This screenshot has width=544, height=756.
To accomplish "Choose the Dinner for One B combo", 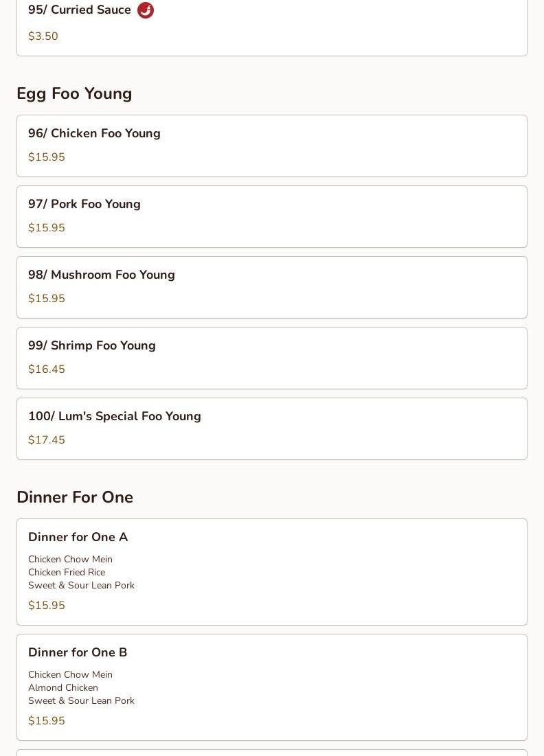I will coord(78,653).
